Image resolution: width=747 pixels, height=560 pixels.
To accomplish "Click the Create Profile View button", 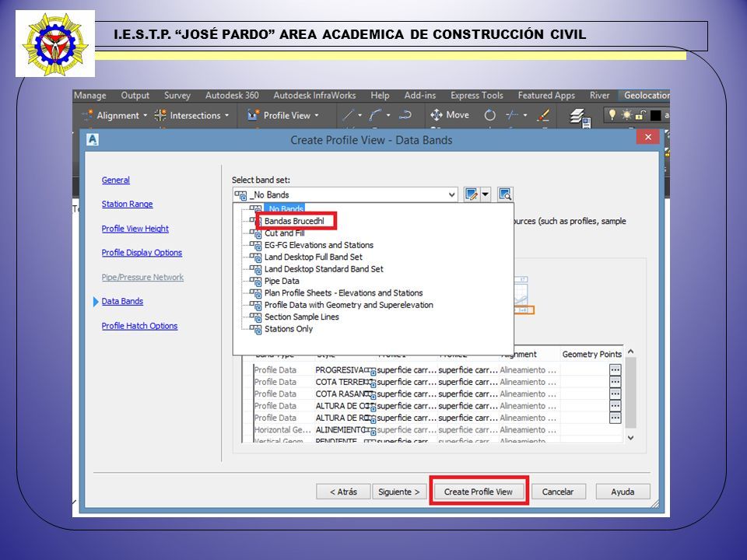I will [479, 492].
